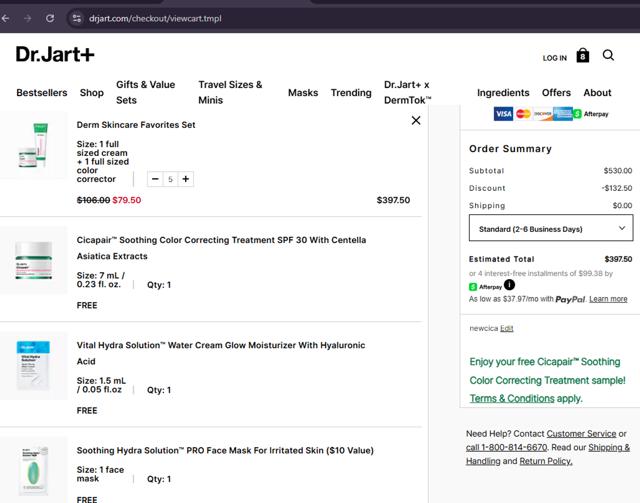Open the Trending menu
The height and width of the screenshot is (503, 640).
point(351,93)
